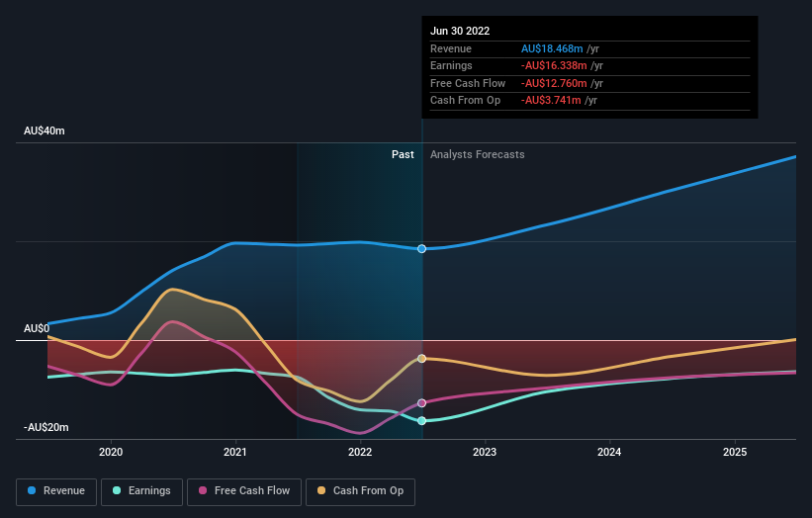This screenshot has height=518, width=812.
Task: Click the 2022 x-axis label
Action: 360,453
